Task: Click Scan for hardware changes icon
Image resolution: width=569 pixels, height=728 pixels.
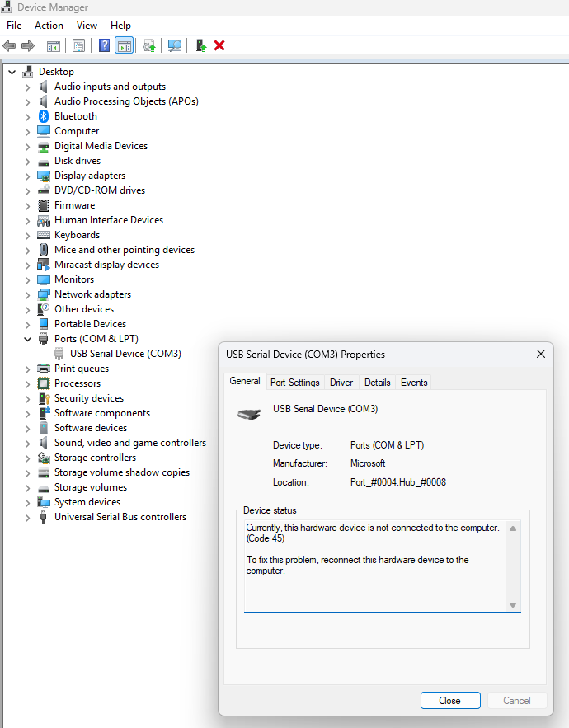Action: [x=175, y=45]
